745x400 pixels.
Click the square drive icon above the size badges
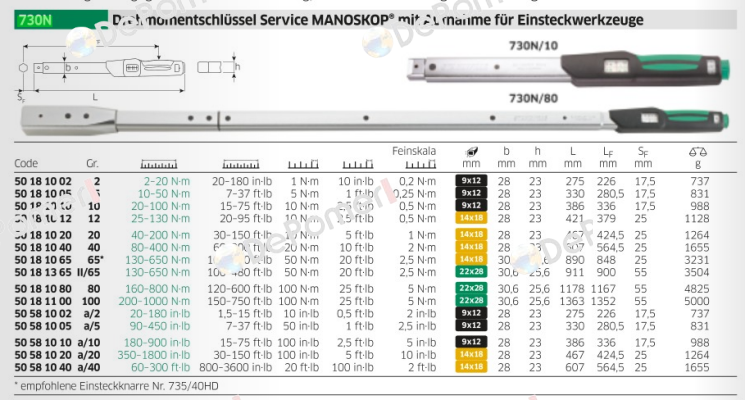pos(471,152)
